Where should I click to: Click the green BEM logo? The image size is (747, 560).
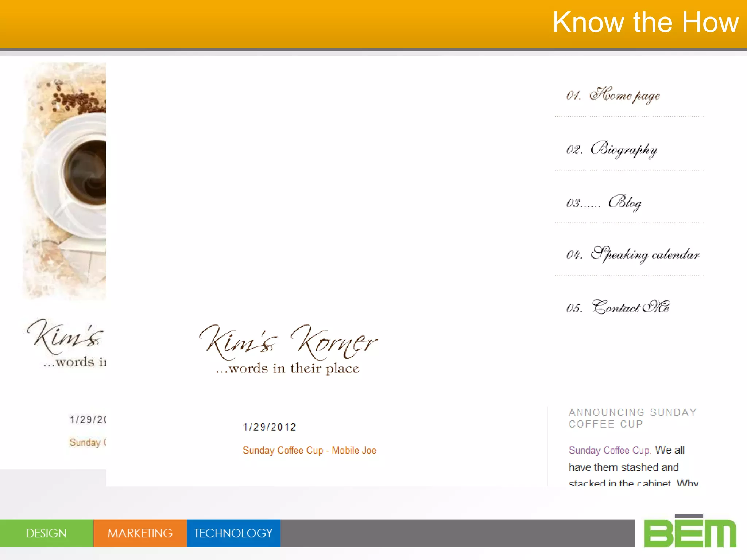click(x=690, y=531)
